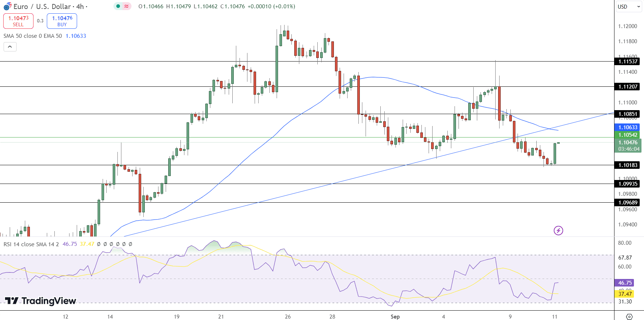The height and width of the screenshot is (320, 644).
Task: Click the 26 date on time axis
Action: click(x=288, y=317)
